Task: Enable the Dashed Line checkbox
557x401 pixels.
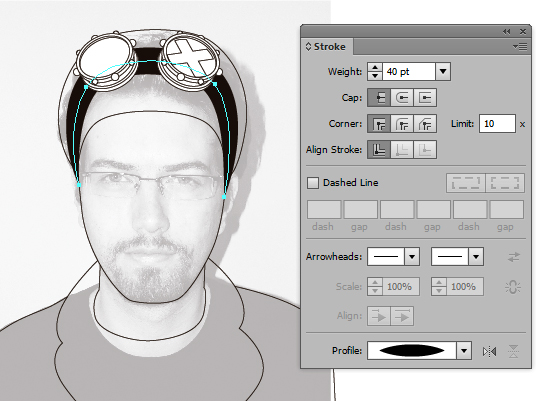Action: [313, 183]
